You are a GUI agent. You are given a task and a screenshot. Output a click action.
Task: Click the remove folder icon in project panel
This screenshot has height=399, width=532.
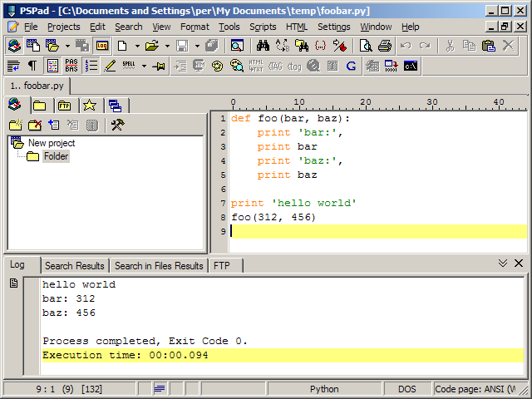coord(35,125)
